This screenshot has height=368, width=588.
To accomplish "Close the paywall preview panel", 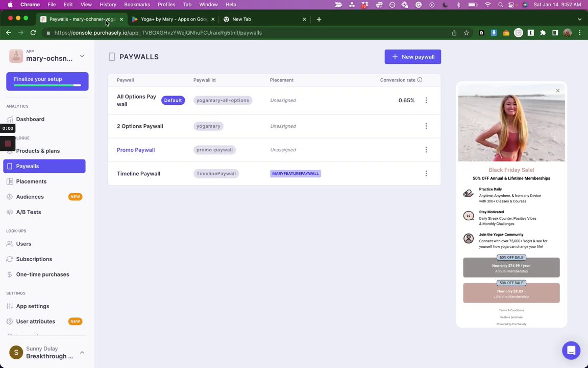I will coord(557,90).
